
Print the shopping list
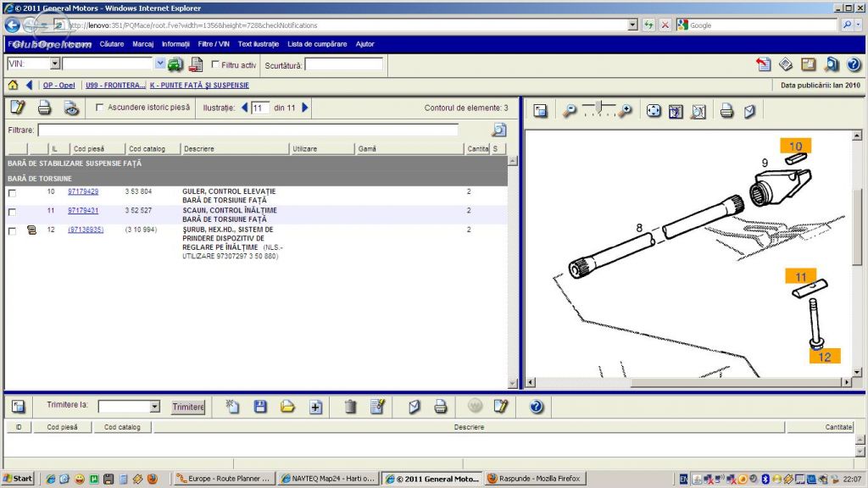point(441,407)
